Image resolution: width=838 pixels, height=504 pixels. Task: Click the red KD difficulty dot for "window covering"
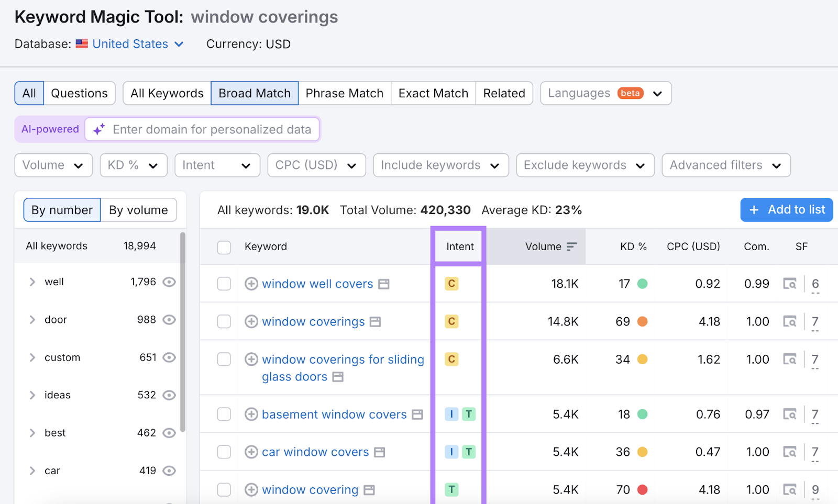643,489
